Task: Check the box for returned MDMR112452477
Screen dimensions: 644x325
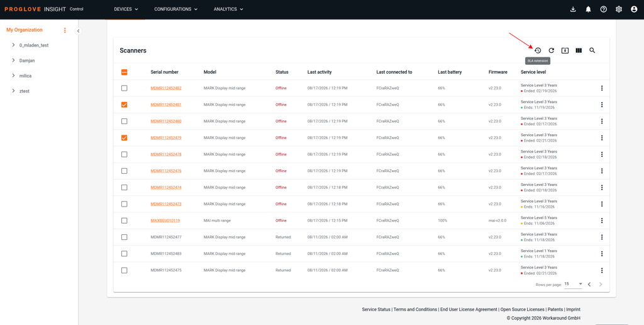Action: (125, 237)
